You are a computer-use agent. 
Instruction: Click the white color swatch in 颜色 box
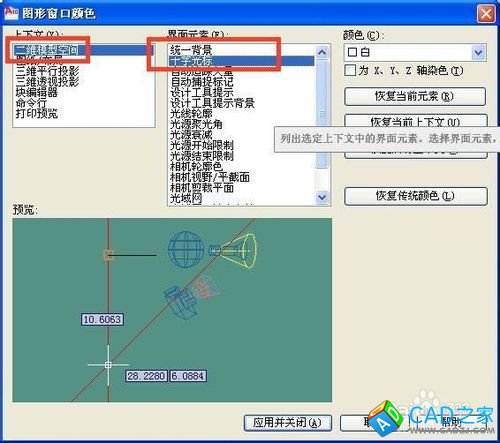point(352,52)
